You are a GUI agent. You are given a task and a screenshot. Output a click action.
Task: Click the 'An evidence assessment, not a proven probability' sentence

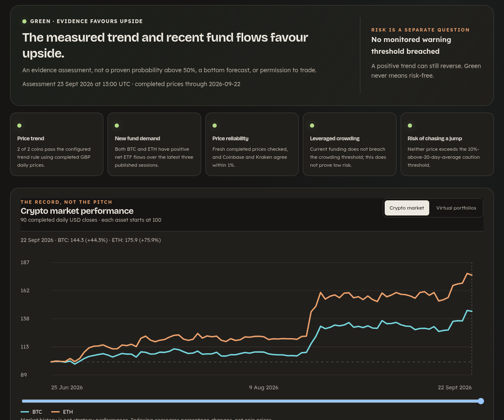(x=169, y=70)
